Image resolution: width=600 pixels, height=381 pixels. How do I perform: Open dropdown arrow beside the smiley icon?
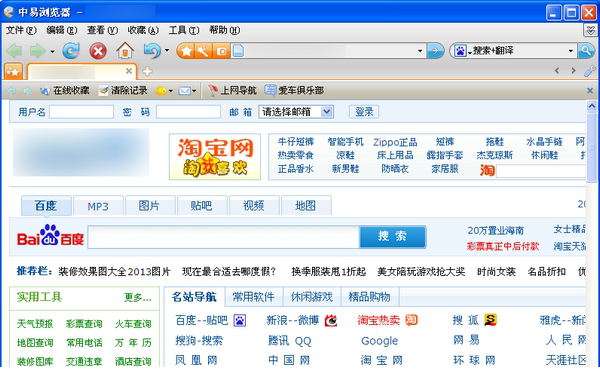click(171, 91)
